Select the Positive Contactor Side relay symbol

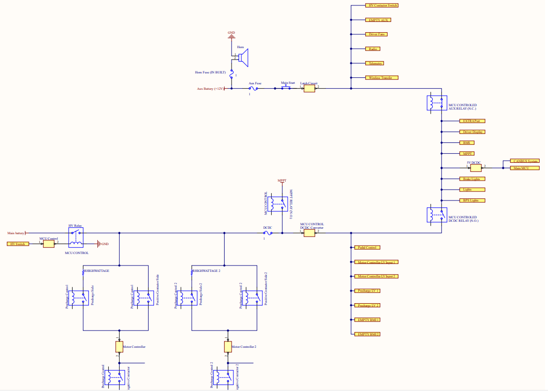coord(144,298)
